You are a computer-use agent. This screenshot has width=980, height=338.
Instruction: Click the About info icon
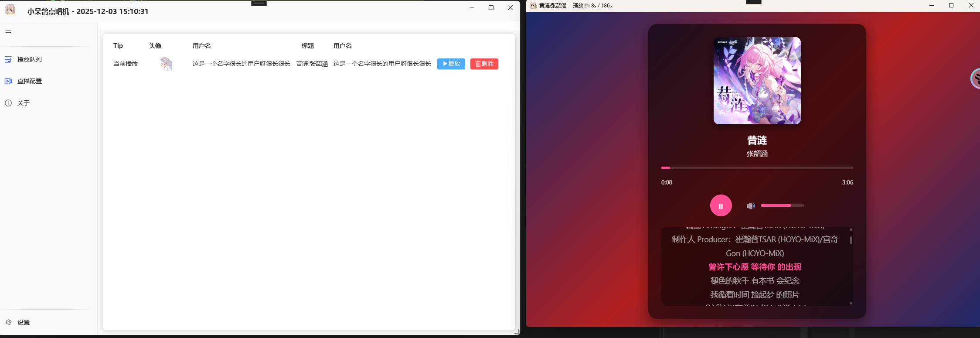click(x=8, y=103)
